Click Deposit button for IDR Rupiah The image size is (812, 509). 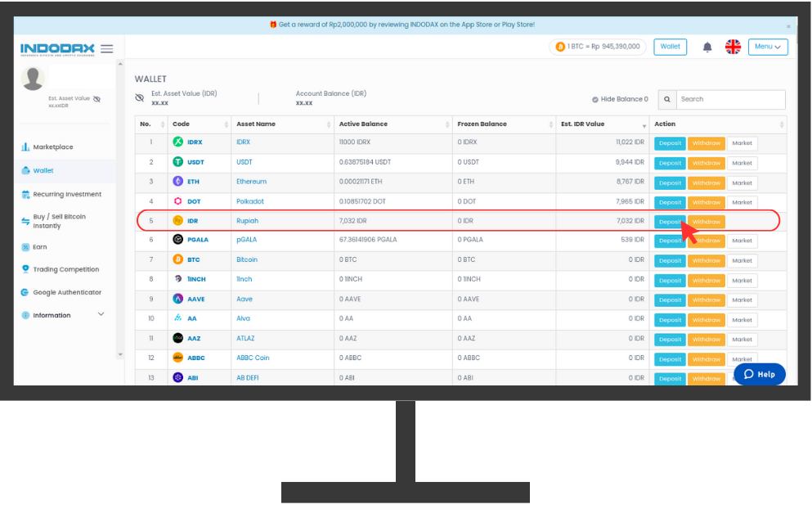pos(670,222)
